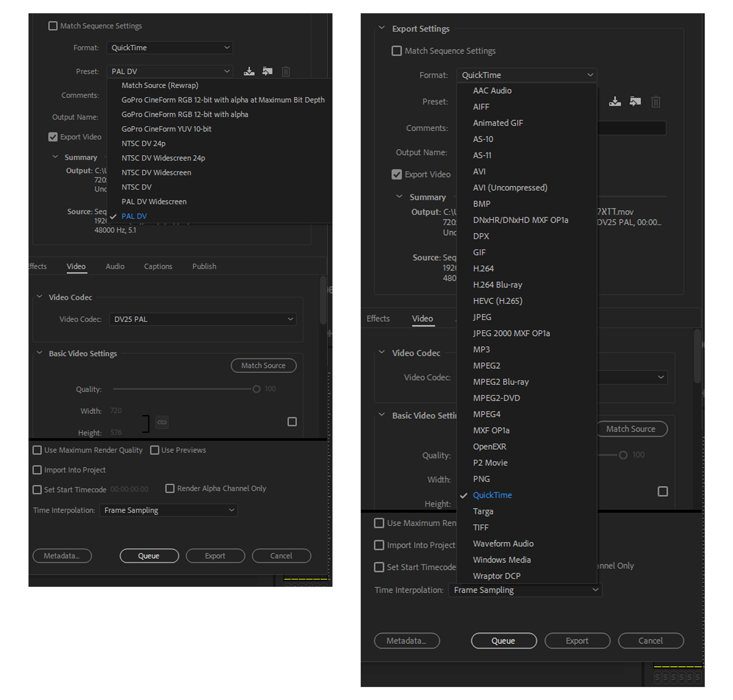Open the DV25 PAL Video Codec dropdown
733x700 pixels.
203,319
